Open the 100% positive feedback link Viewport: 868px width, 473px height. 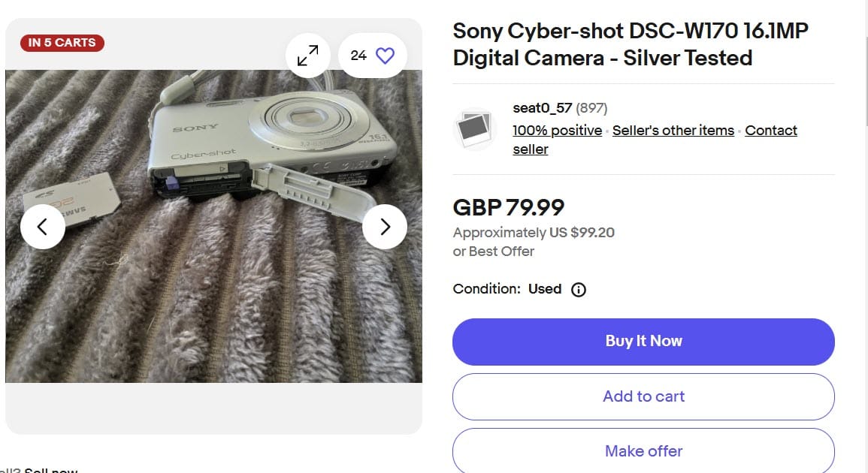[557, 131]
